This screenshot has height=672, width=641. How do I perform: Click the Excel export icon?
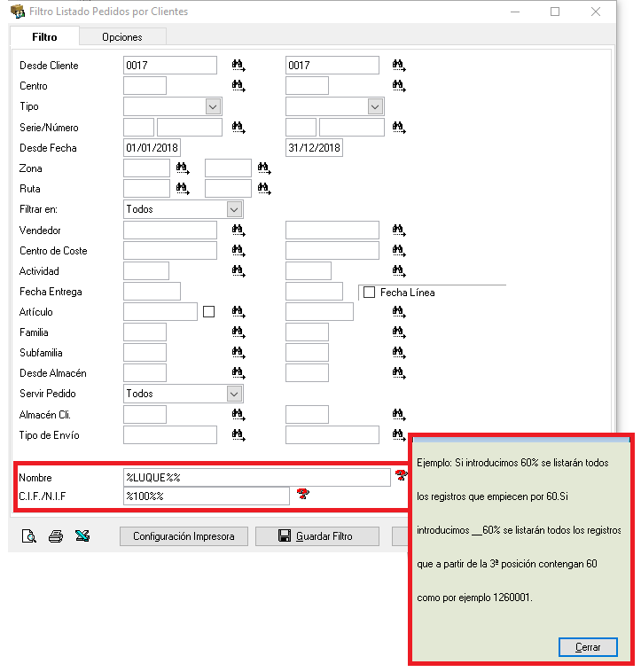[82, 535]
